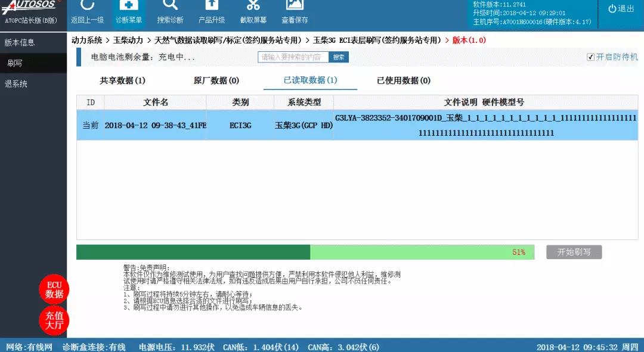Click the 文件名 column header
This screenshot has width=644, height=352.
click(x=155, y=102)
